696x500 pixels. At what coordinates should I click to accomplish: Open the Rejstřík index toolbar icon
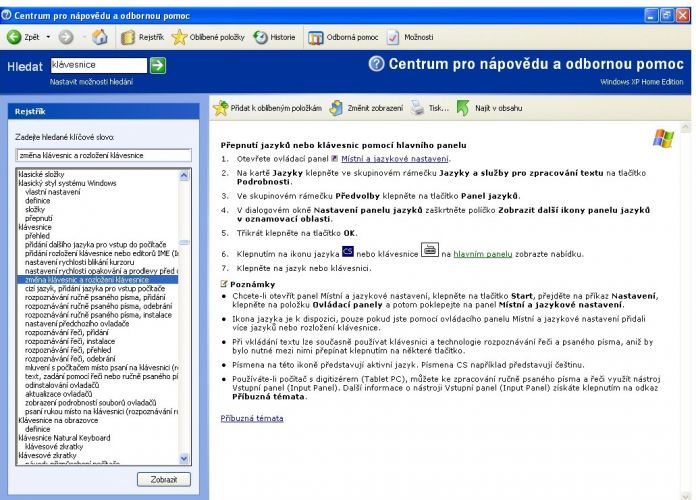[127, 37]
